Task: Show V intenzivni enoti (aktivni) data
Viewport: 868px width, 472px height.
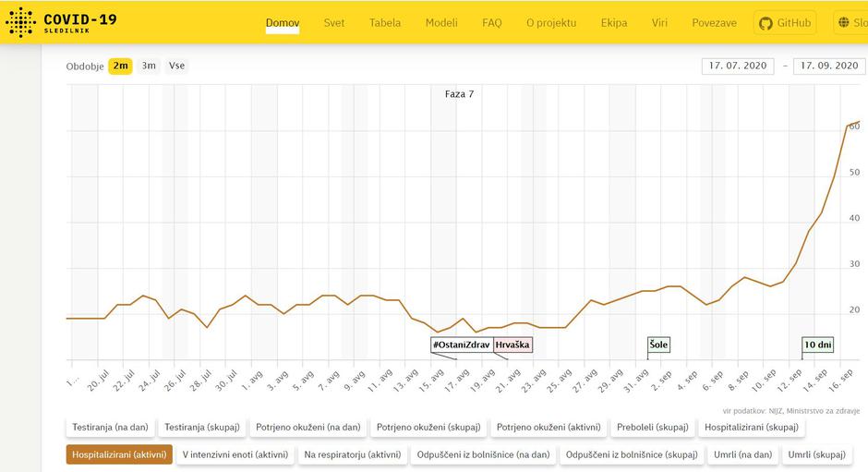Action: (x=235, y=454)
